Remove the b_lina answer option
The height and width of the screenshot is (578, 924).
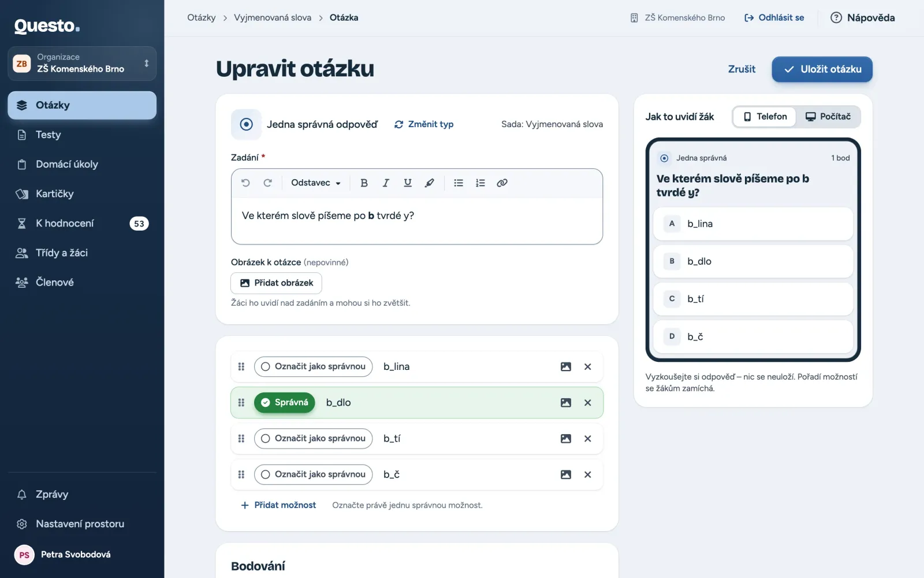pyautogui.click(x=588, y=366)
